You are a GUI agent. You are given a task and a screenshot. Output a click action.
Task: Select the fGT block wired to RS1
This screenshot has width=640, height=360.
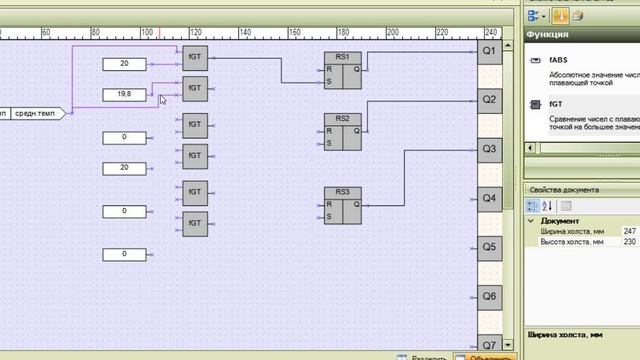[x=195, y=58]
